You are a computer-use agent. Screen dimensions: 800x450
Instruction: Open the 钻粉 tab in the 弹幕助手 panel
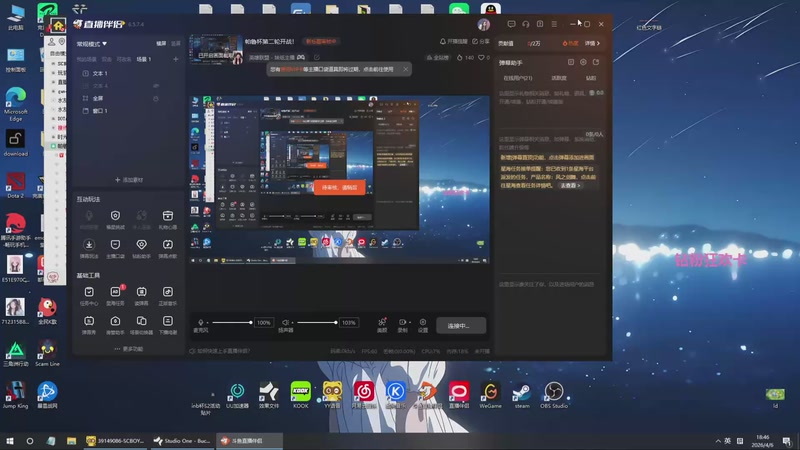click(x=591, y=78)
